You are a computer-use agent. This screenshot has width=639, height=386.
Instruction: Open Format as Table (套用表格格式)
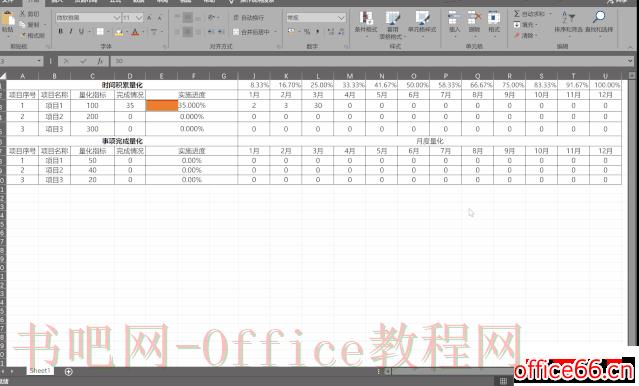tap(392, 24)
